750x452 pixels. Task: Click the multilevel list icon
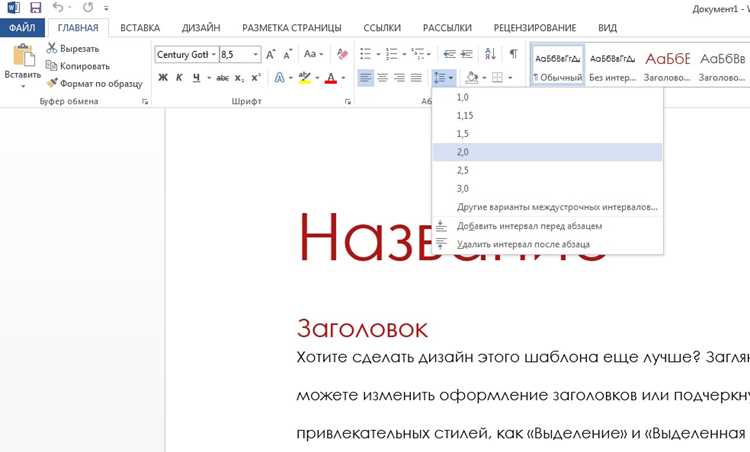point(418,54)
